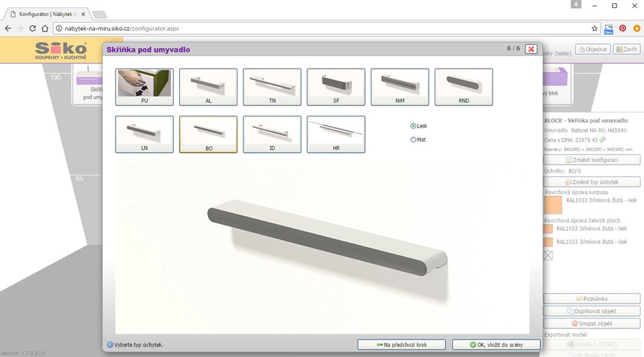Click the corpus RAL1033 color swatch
644x357 pixels.
552,205
